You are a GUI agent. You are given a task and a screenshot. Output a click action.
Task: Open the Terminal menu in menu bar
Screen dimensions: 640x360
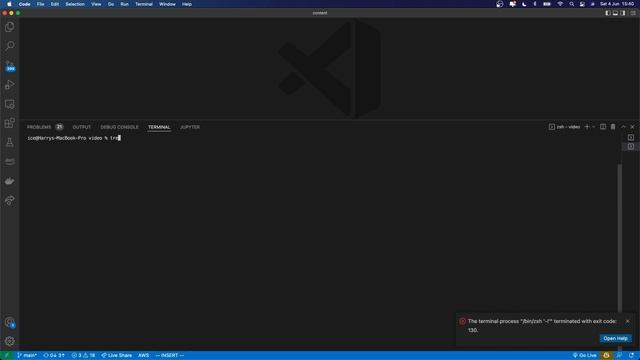pyautogui.click(x=144, y=4)
